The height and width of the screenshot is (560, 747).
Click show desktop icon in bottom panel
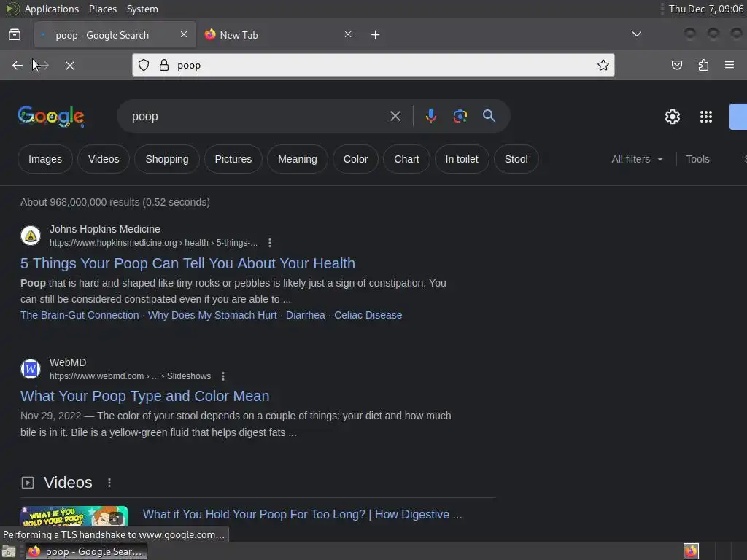pyautogui.click(x=9, y=551)
